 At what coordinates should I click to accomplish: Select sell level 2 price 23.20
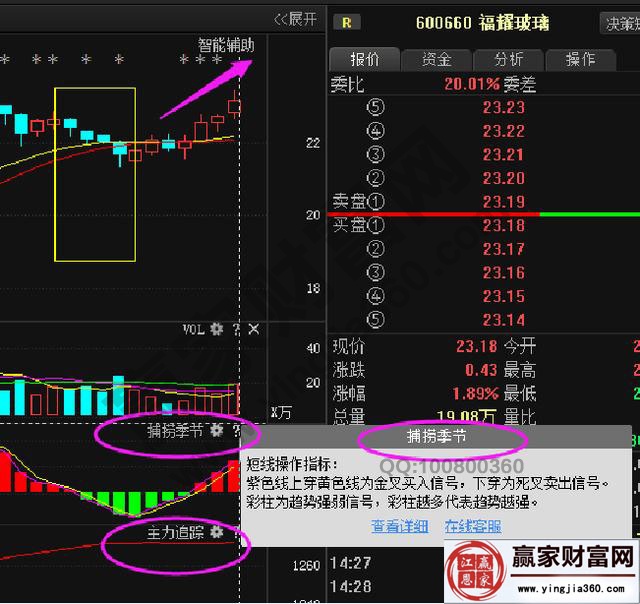point(503,178)
